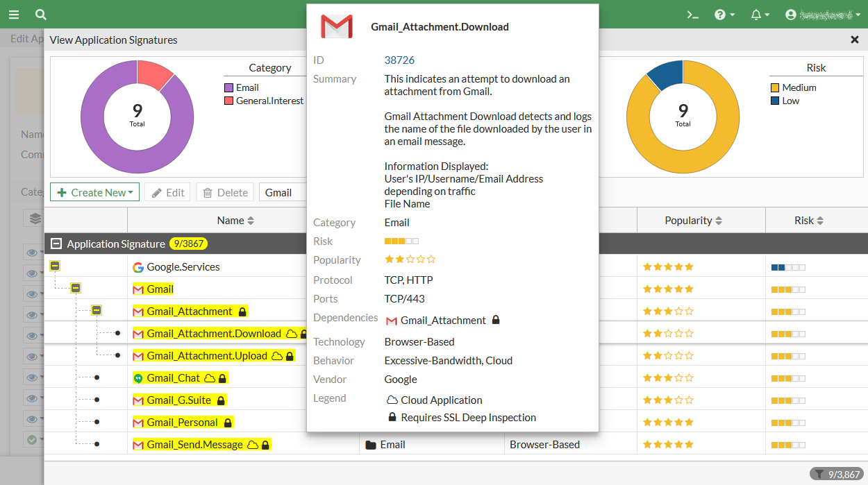Sort the table by Risk column
Image resolution: width=868 pixels, height=485 pixels.
coord(810,221)
